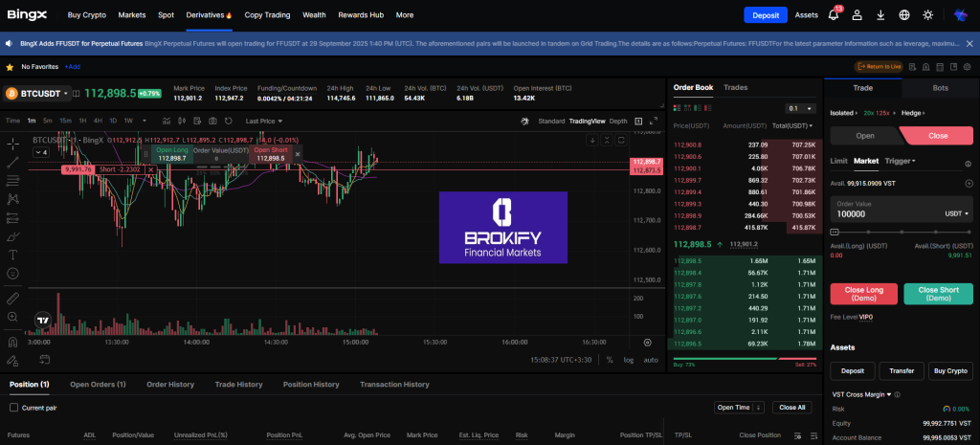Switch to the Trades tab
The height and width of the screenshot is (445, 980).
pyautogui.click(x=735, y=87)
